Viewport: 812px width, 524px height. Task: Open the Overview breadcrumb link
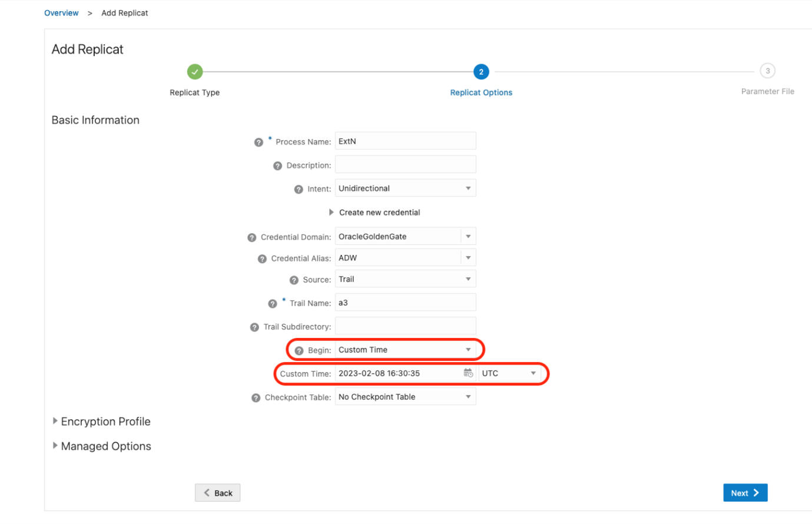[x=61, y=12]
